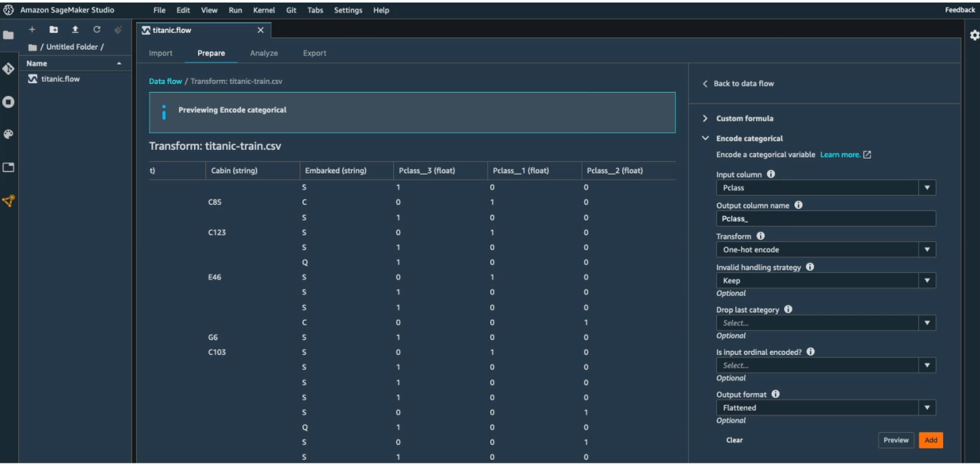Click info icon beside Is input ordinal encoded
The height and width of the screenshot is (466, 980).
pyautogui.click(x=810, y=352)
